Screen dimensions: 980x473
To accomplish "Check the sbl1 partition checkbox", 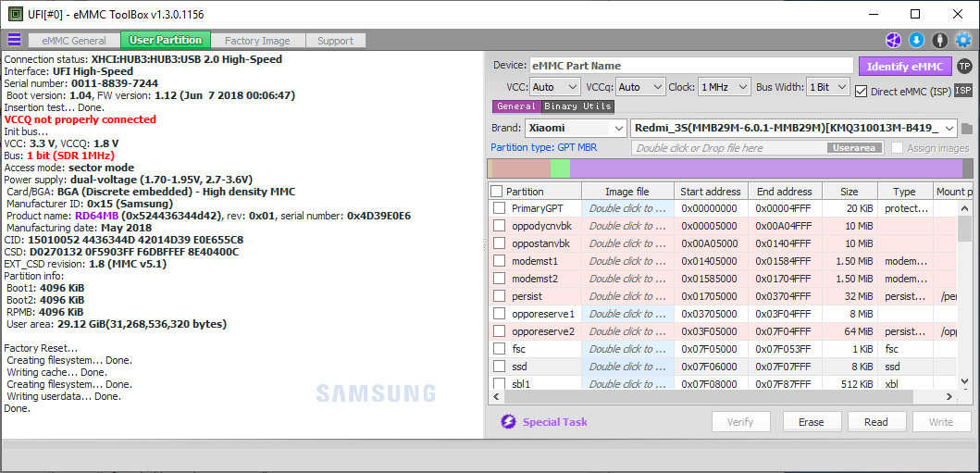I will click(x=500, y=383).
